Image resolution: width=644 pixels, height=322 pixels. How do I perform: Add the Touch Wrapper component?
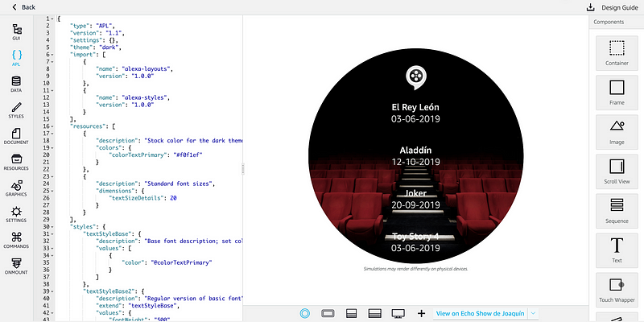coord(617,290)
